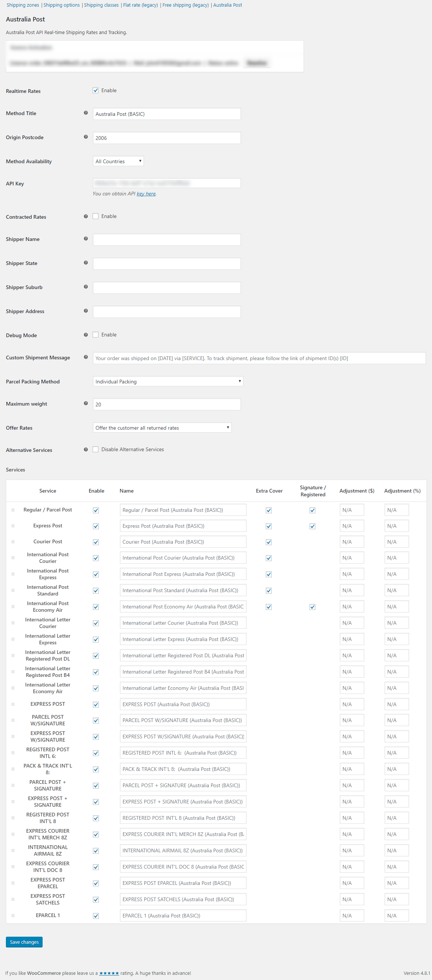432x980 pixels.
Task: Enable Debug Mode checkbox
Action: coord(96,335)
